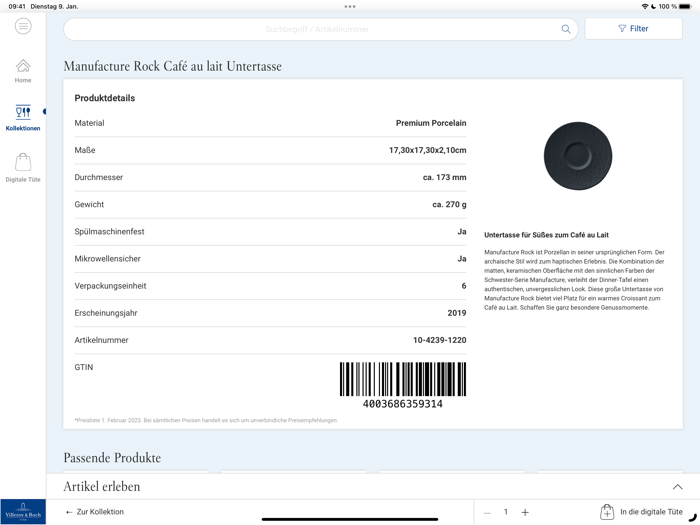The width and height of the screenshot is (700, 525).
Task: Click the Spülmaschinenfest label
Action: coord(109,232)
